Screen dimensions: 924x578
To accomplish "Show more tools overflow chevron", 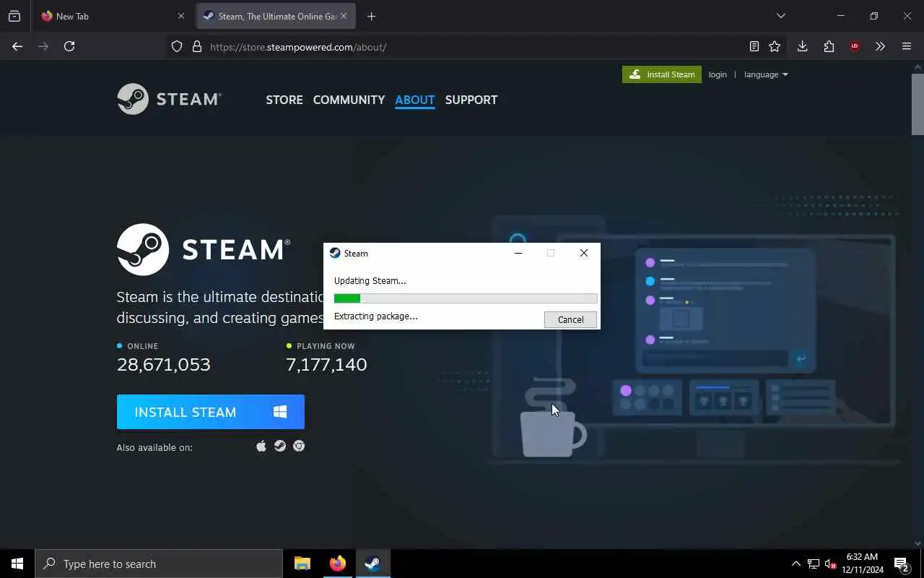I will [880, 46].
